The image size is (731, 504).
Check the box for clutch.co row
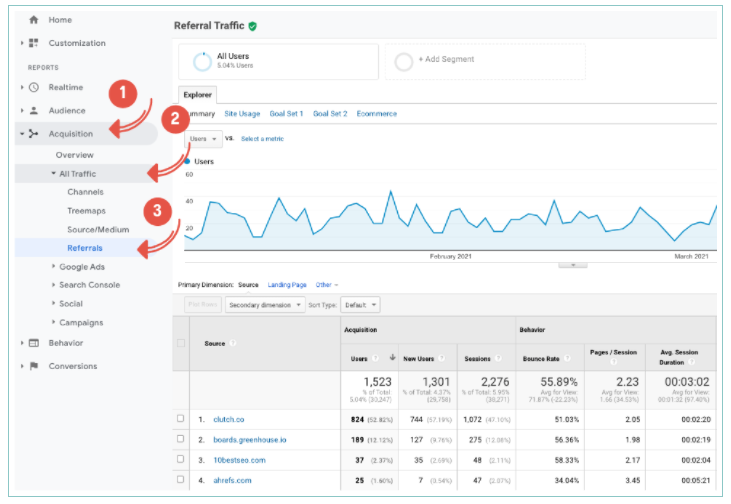[180, 419]
